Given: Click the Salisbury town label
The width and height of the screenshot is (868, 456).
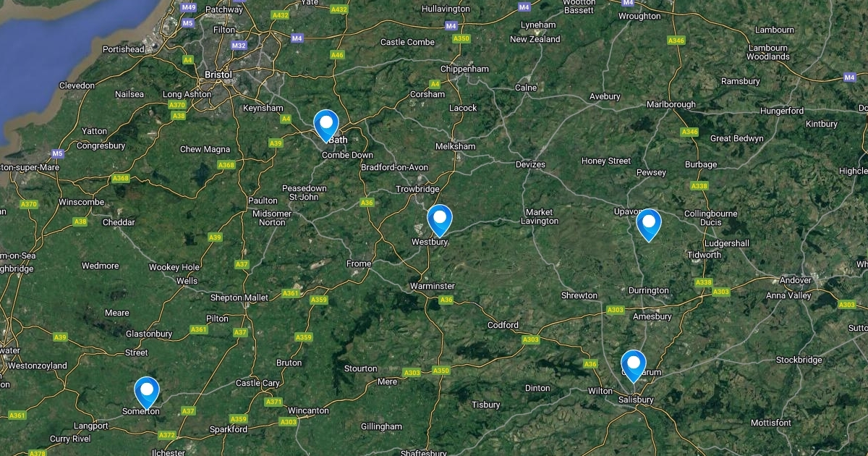Looking at the screenshot, I should [636, 400].
